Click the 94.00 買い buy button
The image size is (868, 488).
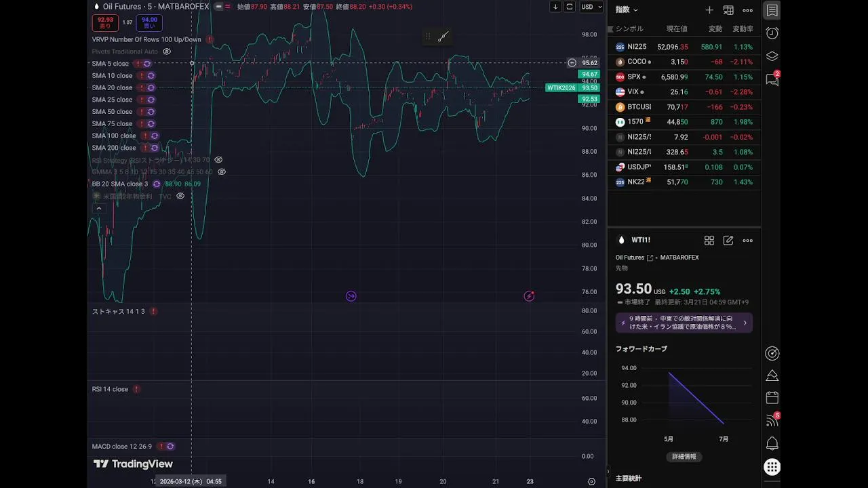click(x=149, y=23)
